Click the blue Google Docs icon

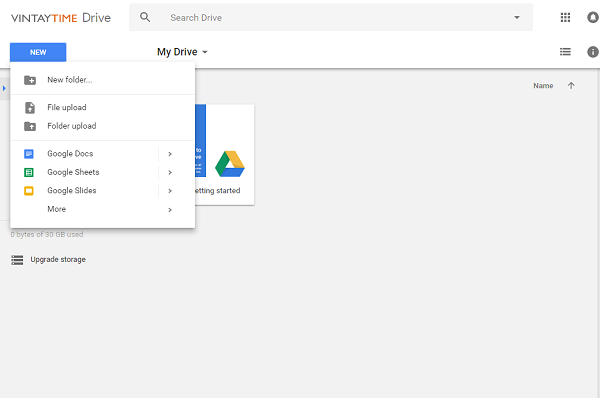pos(29,154)
